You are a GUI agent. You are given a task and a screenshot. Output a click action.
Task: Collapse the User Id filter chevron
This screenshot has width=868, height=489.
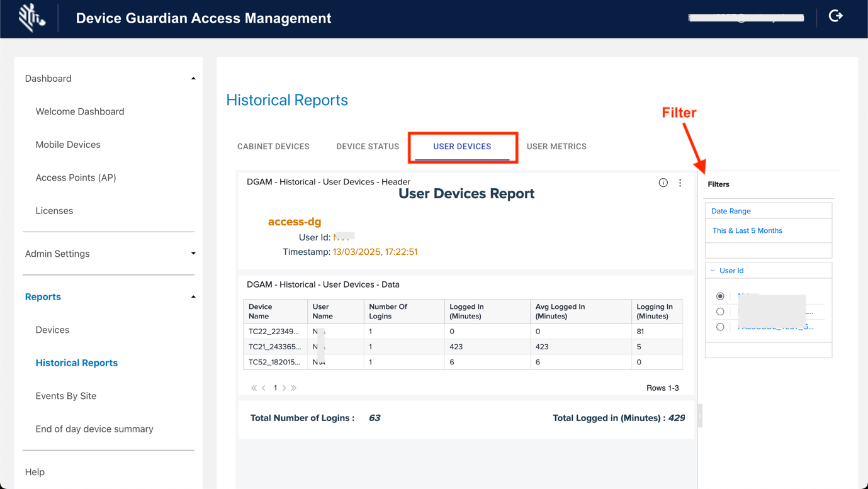tap(713, 271)
